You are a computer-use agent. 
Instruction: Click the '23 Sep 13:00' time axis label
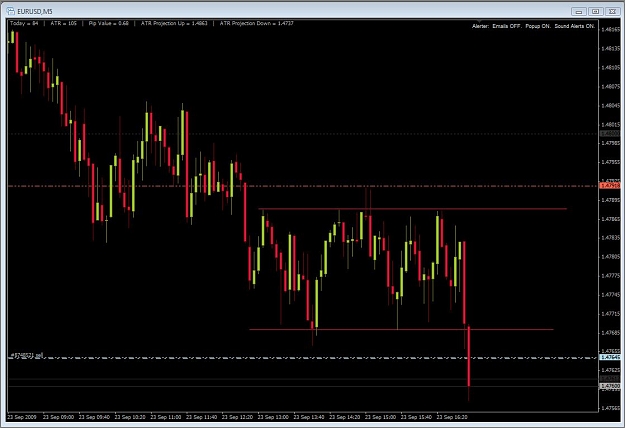[x=273, y=417]
